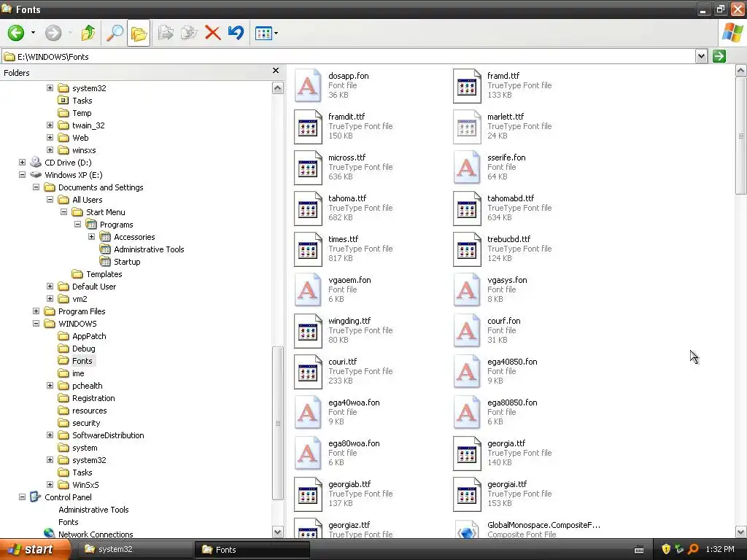747x560 pixels.
Task: Delete using the red X icon
Action: (x=212, y=33)
